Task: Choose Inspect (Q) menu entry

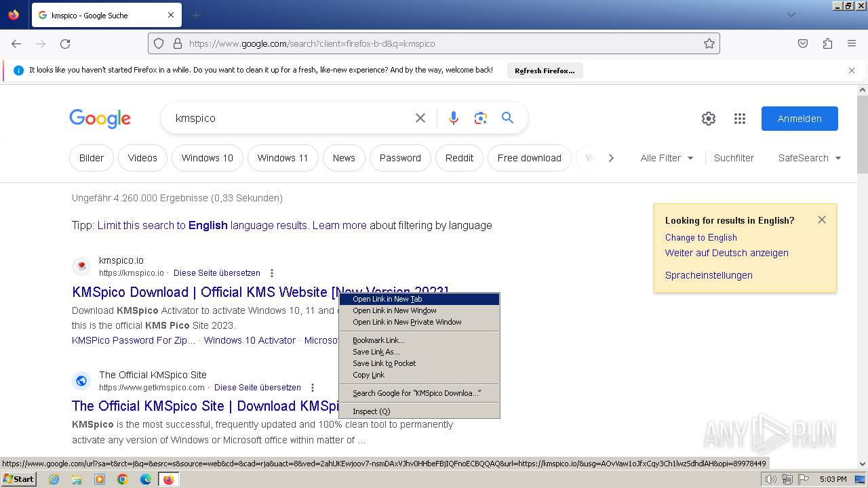Action: tap(419, 411)
